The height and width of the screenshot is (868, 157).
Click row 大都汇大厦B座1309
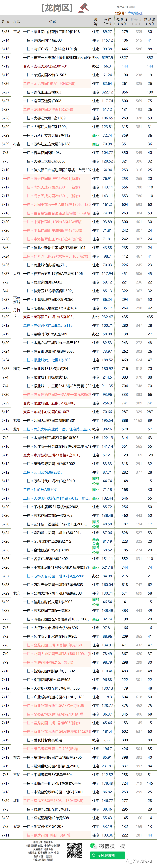point(78,118)
